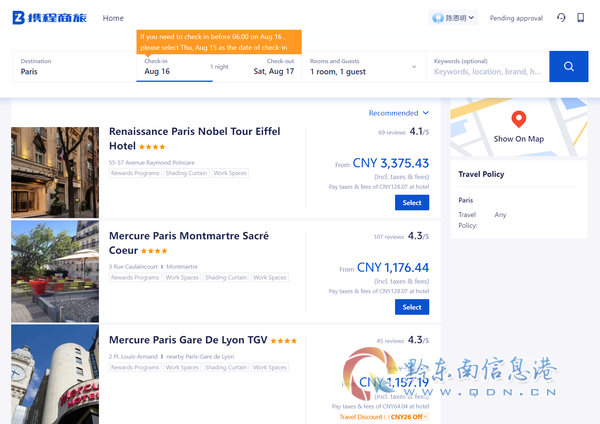Image resolution: width=600 pixels, height=424 pixels.
Task: Click price CNY 3,375.43
Action: tap(390, 163)
